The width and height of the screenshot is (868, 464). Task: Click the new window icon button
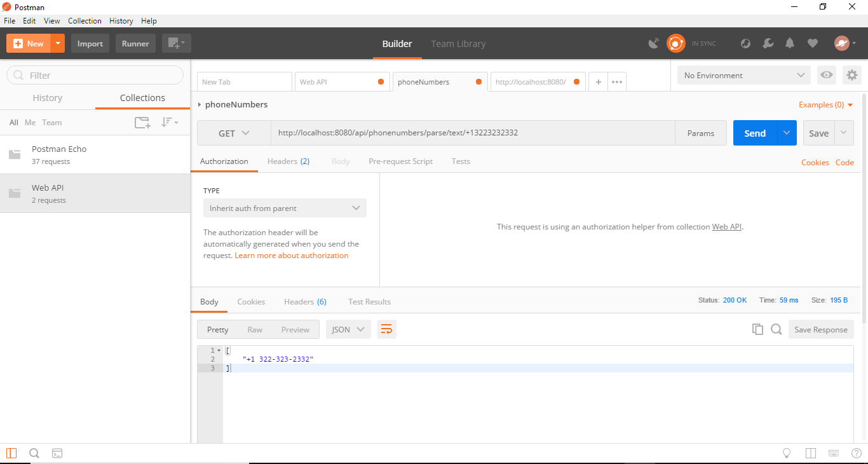click(x=176, y=43)
